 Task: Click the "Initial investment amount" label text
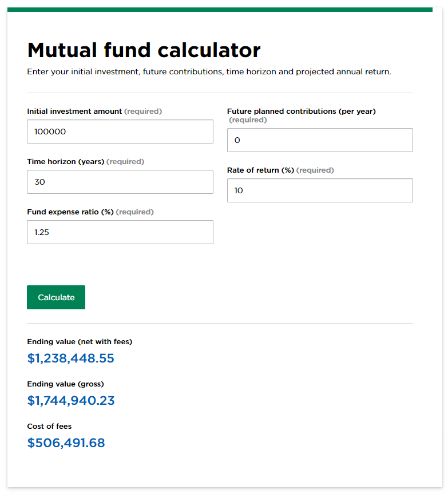coord(74,111)
